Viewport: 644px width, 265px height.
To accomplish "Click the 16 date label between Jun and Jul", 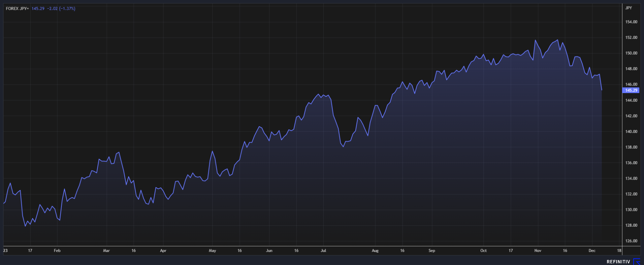I will coord(296,251).
